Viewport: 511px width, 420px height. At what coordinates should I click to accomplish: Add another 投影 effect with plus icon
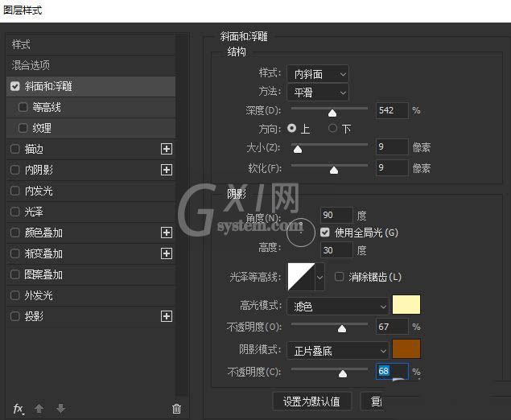[167, 316]
